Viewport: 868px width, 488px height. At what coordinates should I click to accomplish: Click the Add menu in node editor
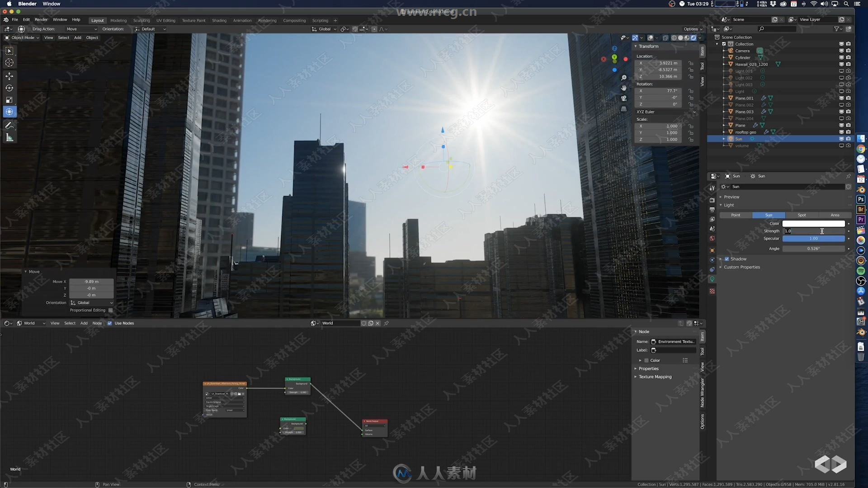(x=84, y=323)
